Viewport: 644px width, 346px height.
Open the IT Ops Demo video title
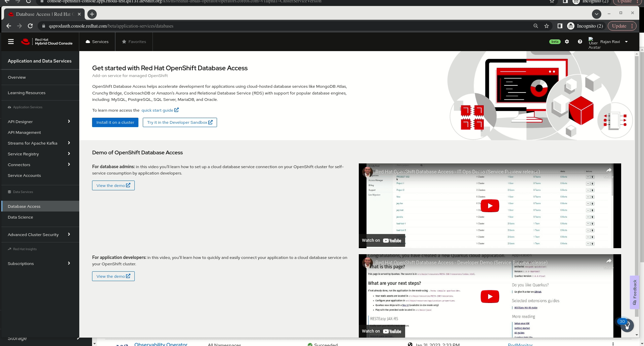pos(458,172)
